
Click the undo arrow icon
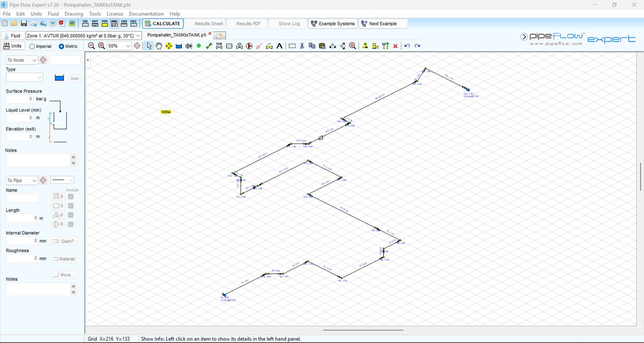[x=407, y=46]
